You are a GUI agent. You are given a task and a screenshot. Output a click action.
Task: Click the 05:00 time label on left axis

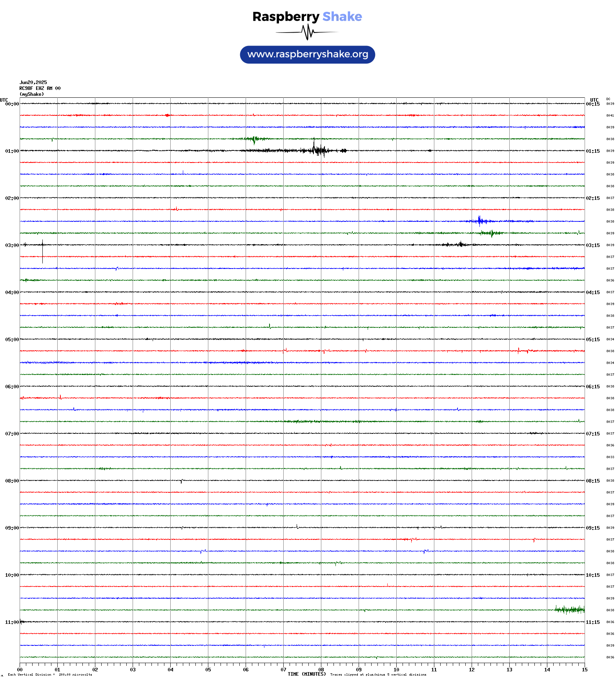pos(12,340)
